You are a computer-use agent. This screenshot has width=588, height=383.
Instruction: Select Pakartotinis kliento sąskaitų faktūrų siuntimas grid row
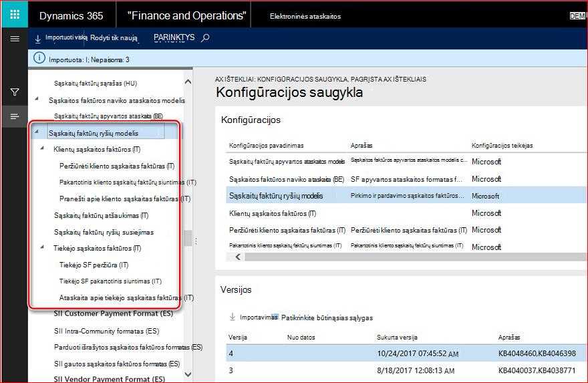(406, 246)
